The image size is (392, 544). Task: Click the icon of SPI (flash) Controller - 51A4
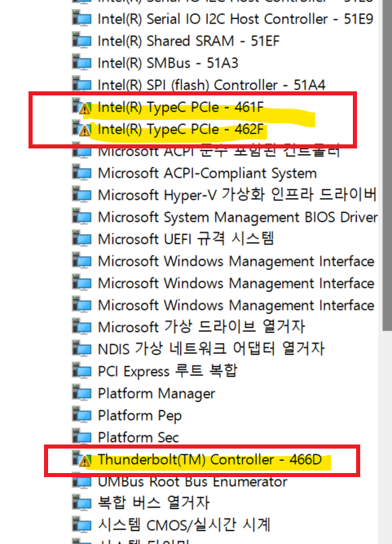81,85
